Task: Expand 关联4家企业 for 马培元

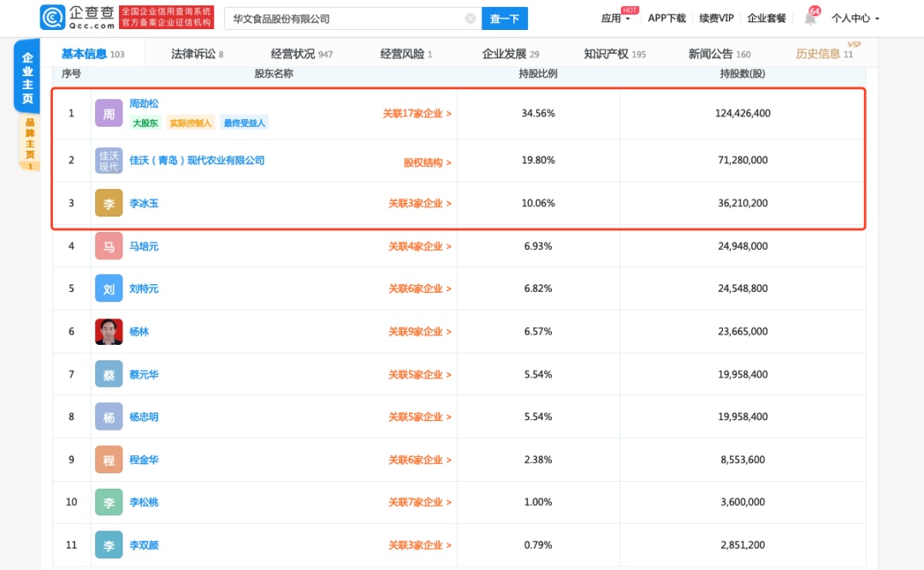Action: 419,246
